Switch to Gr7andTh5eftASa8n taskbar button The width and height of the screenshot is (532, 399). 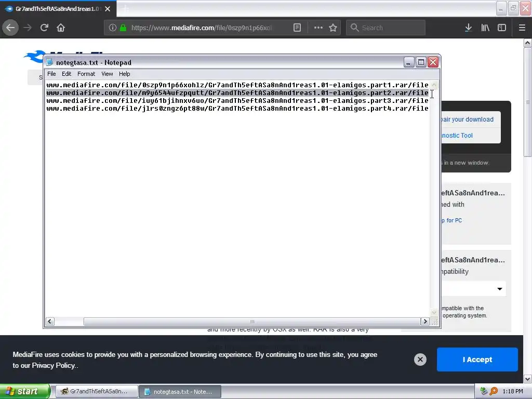click(x=97, y=391)
